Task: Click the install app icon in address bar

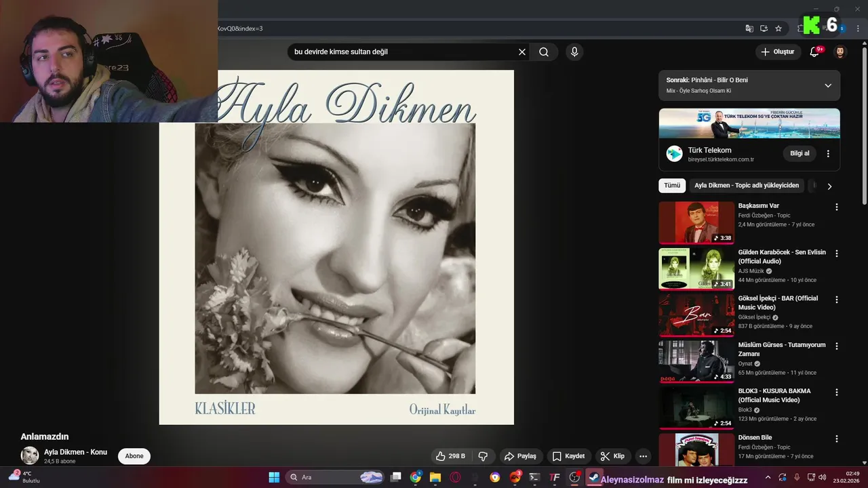Action: coord(764,28)
